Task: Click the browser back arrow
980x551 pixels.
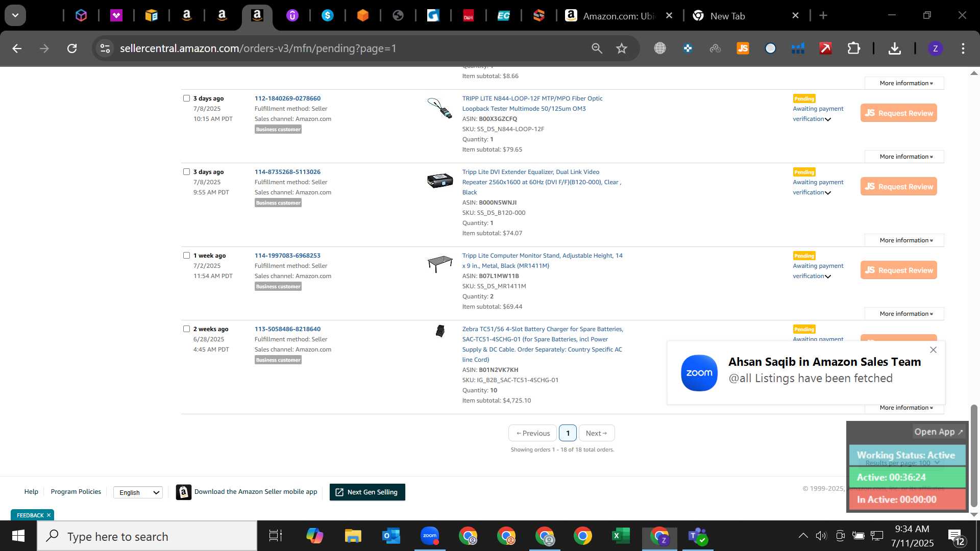Action: [17, 48]
